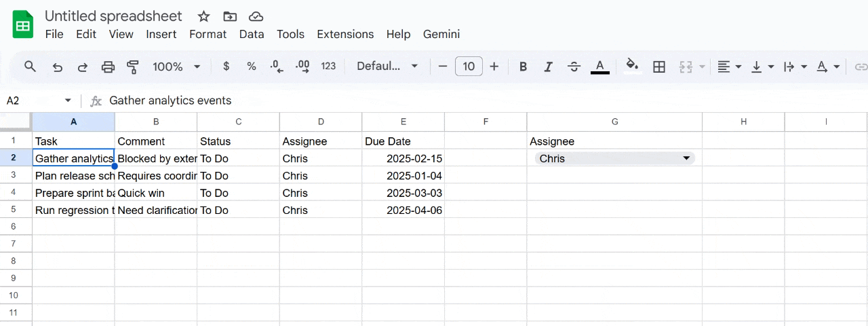Click the move to folder icon
The image size is (868, 326).
coord(230,16)
